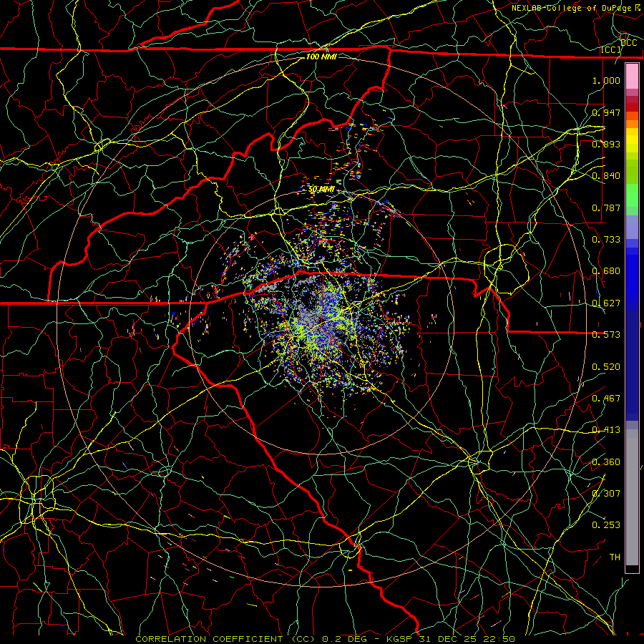Select the 0.413 legend value
Viewport: 644px width, 644px height.
pos(606,429)
